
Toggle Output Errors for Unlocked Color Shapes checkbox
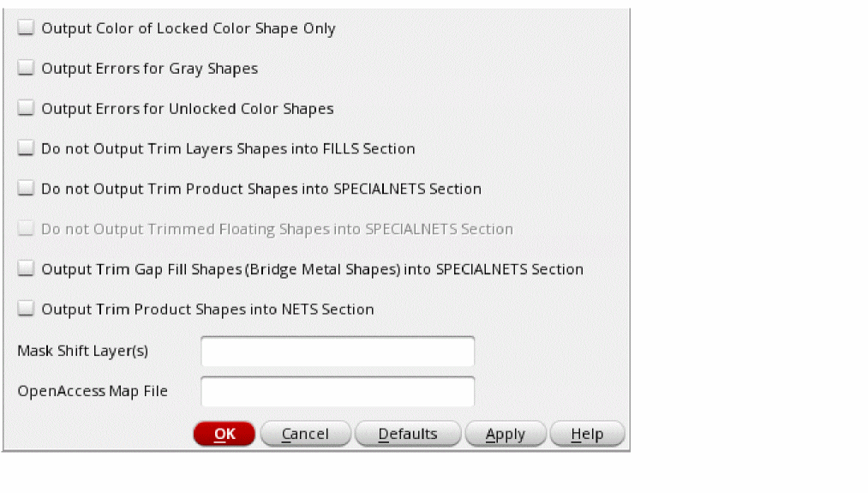[27, 109]
